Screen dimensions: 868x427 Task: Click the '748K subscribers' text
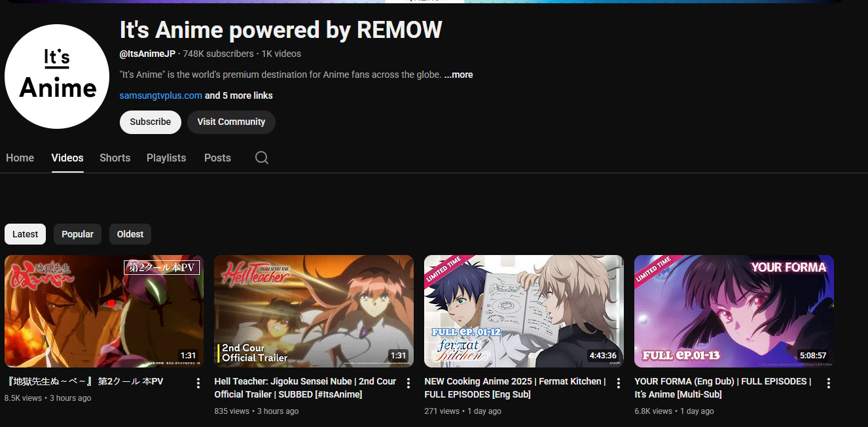pos(218,54)
